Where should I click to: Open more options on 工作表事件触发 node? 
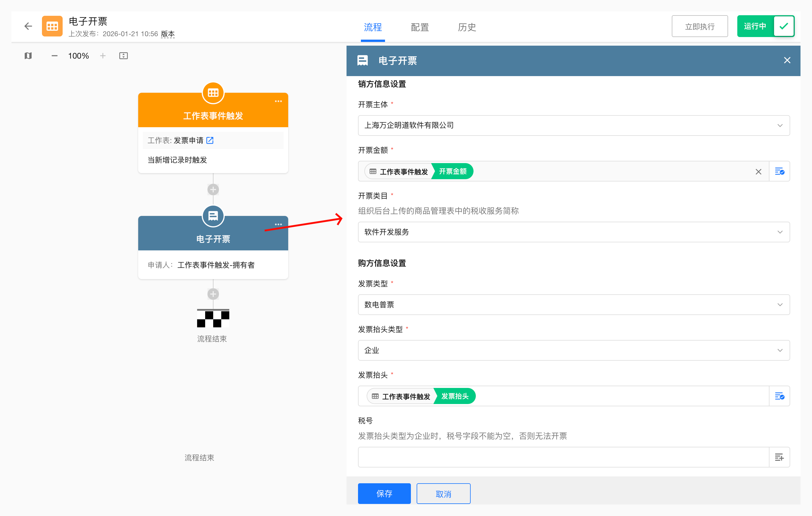coord(278,101)
